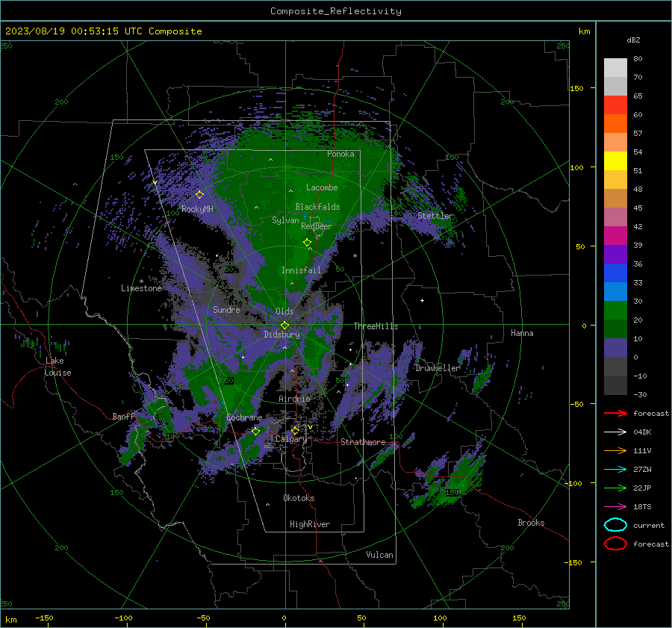Viewport: 672px width, 628px height.
Task: Click the Hanna city label
Action: (x=522, y=333)
